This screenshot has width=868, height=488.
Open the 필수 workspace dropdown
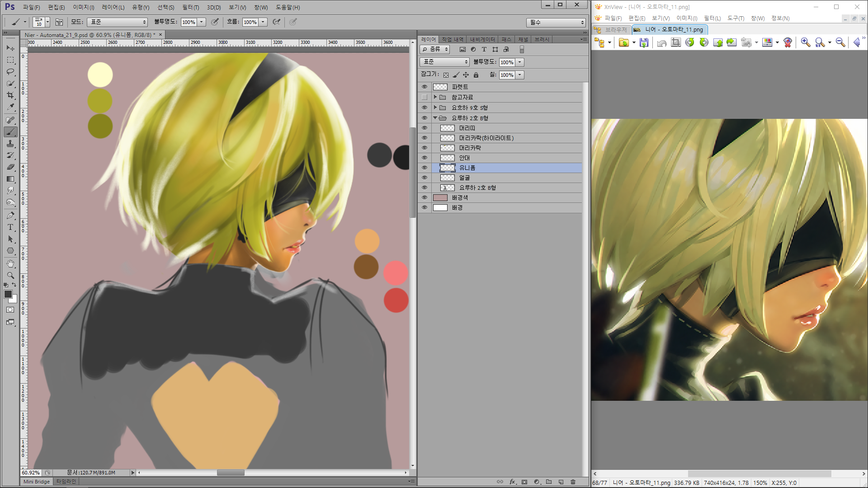557,22
